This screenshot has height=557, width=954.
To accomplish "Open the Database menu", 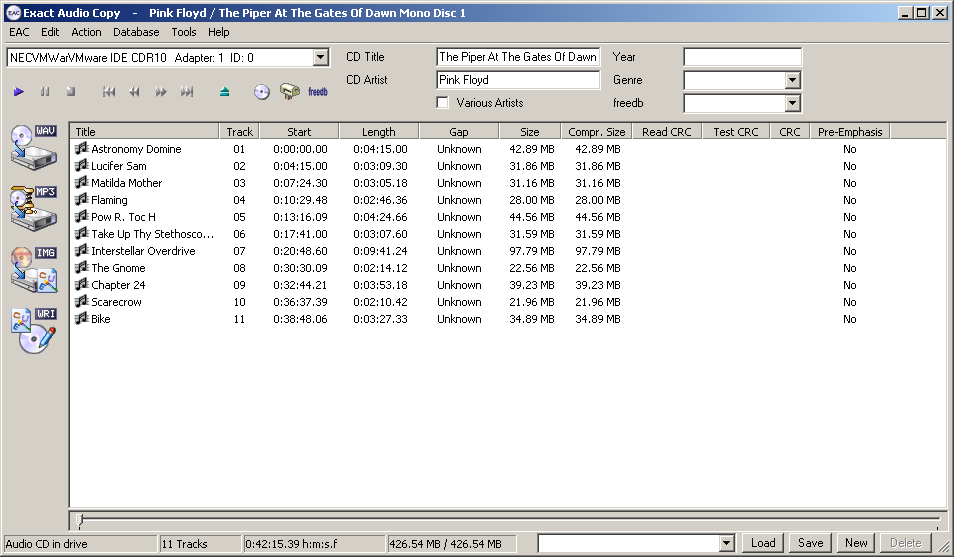I will coord(136,32).
